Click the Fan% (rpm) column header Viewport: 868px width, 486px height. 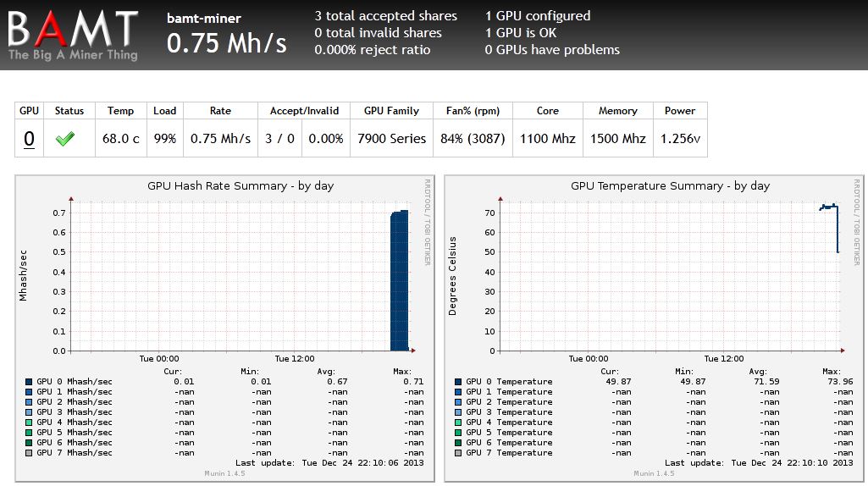coord(473,111)
